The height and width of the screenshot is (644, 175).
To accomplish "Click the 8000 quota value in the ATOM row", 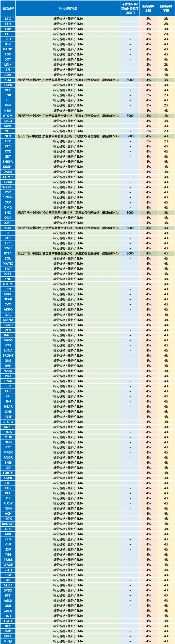I will click(x=130, y=116).
